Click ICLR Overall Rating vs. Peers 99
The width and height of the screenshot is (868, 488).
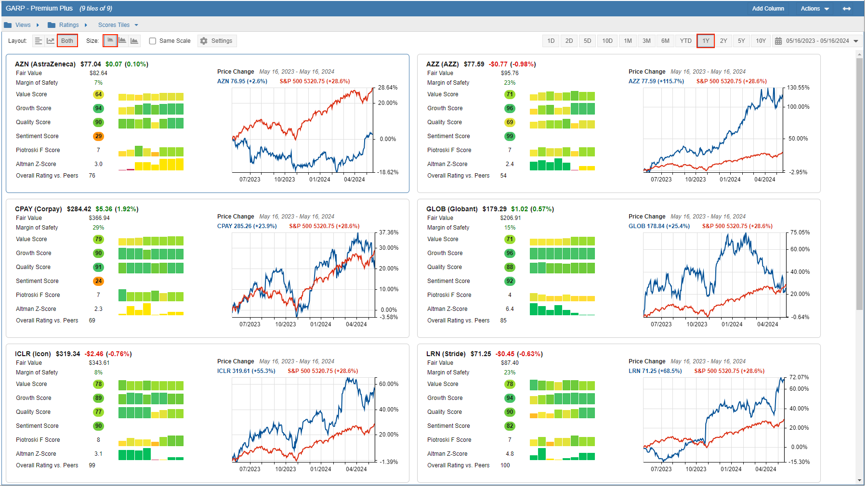(92, 465)
